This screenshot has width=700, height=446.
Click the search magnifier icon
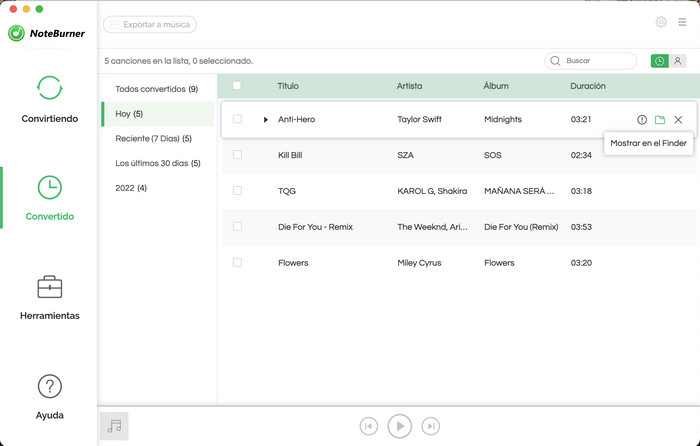tap(555, 61)
